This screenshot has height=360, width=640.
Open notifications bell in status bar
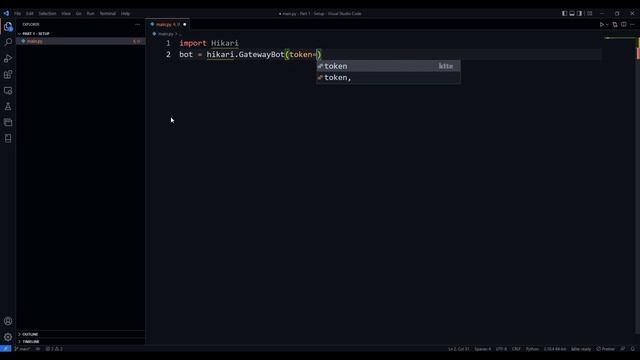click(x=633, y=349)
